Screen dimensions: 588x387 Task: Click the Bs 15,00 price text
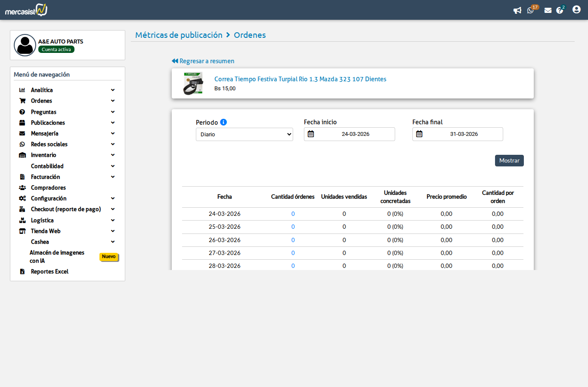(x=225, y=89)
